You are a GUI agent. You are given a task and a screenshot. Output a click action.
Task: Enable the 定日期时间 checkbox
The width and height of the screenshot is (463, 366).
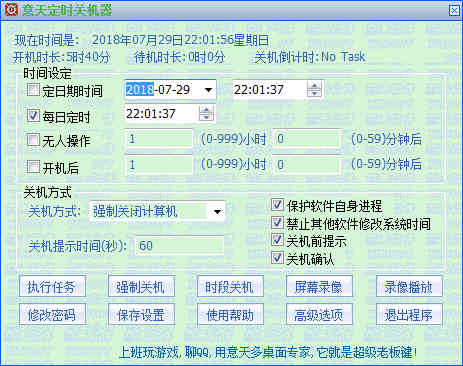pos(33,90)
